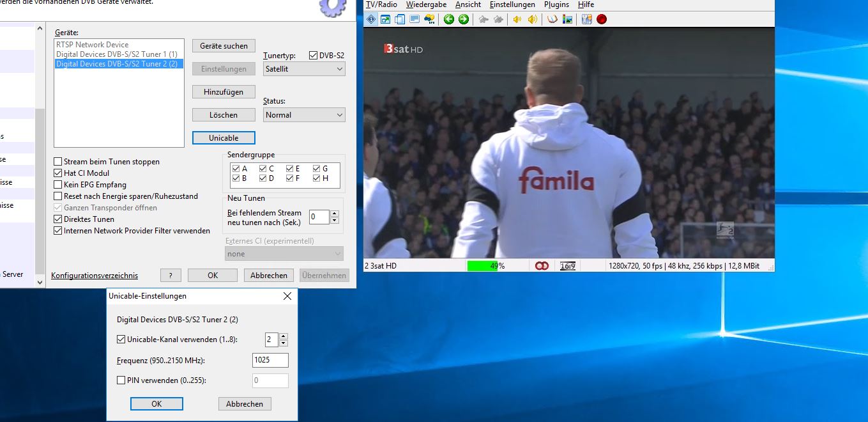Close the Unicable-Einstellungen dialog with X
The height and width of the screenshot is (422, 868).
click(x=287, y=296)
